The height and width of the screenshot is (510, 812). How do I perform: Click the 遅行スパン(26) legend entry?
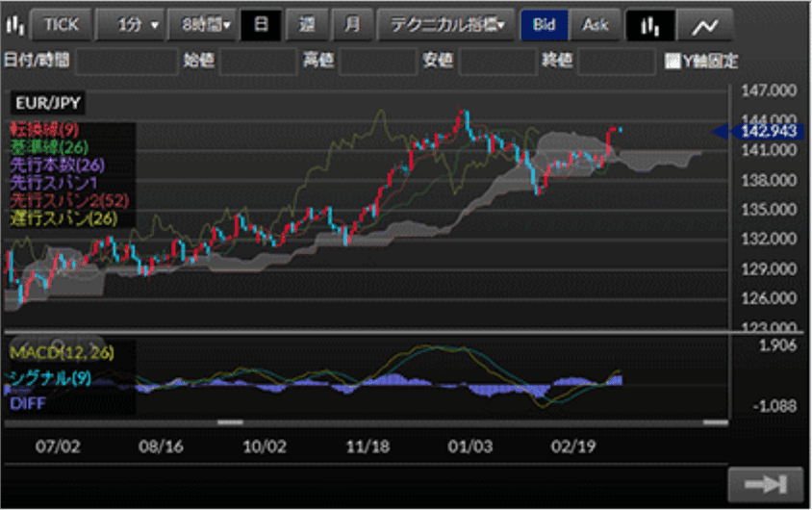pyautogui.click(x=63, y=218)
